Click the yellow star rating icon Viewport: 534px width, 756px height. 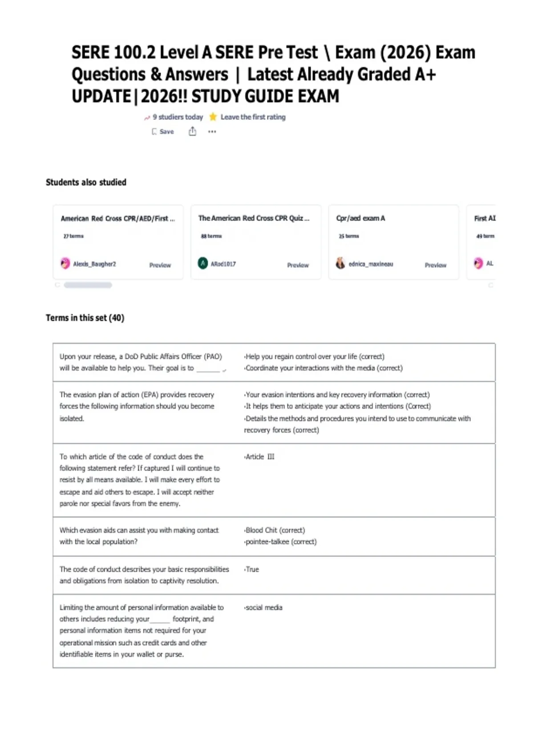(x=213, y=117)
